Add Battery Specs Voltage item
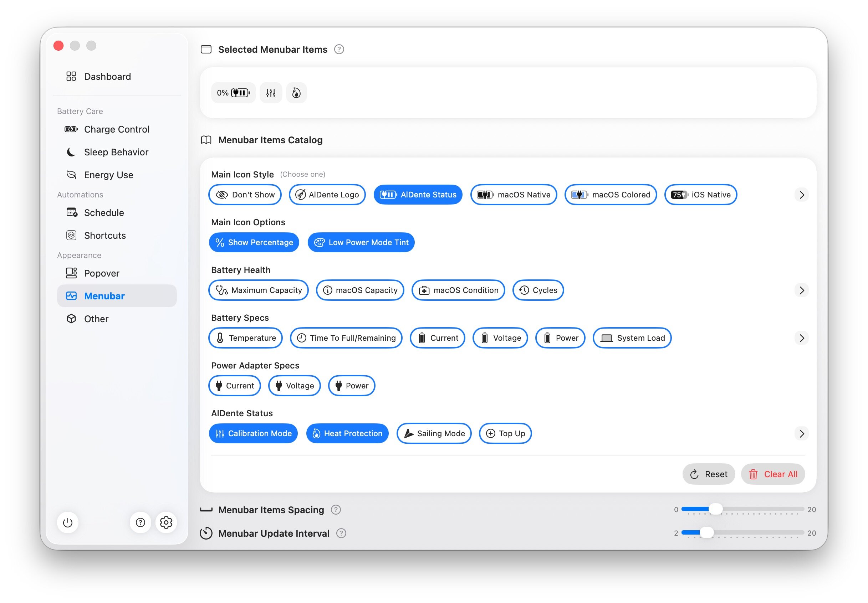Screen dimensions: 868x603 point(500,338)
